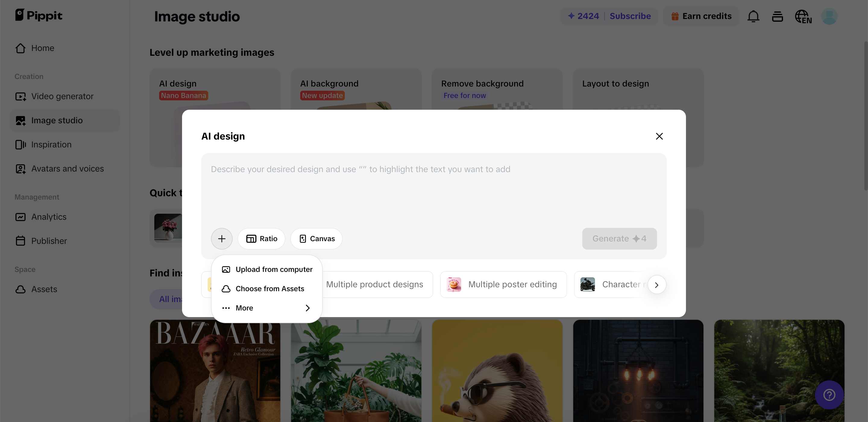Open the notifications bell
The width and height of the screenshot is (868, 422).
coord(753,16)
